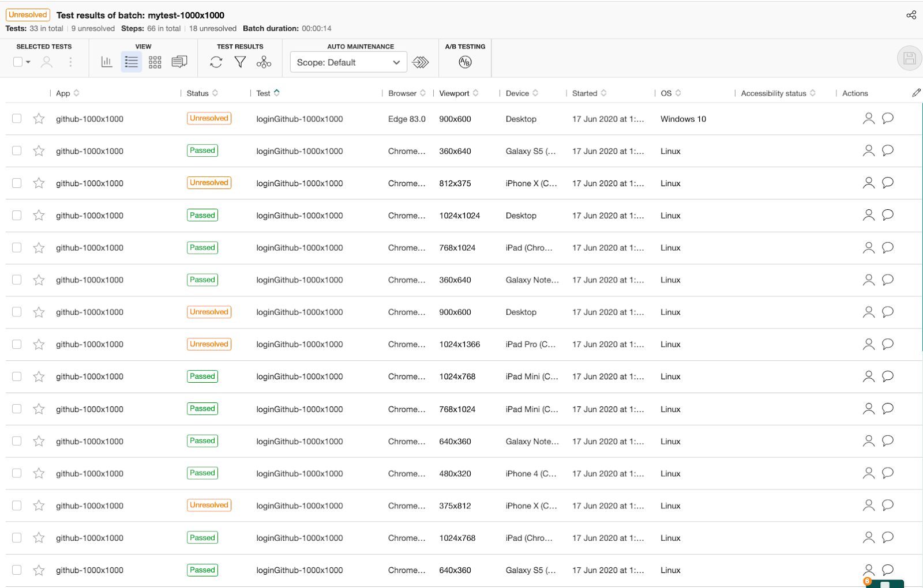Tick the checkbox for the Galaxy S5 360x640 row
Screen dimensions: 923x588
(17, 150)
